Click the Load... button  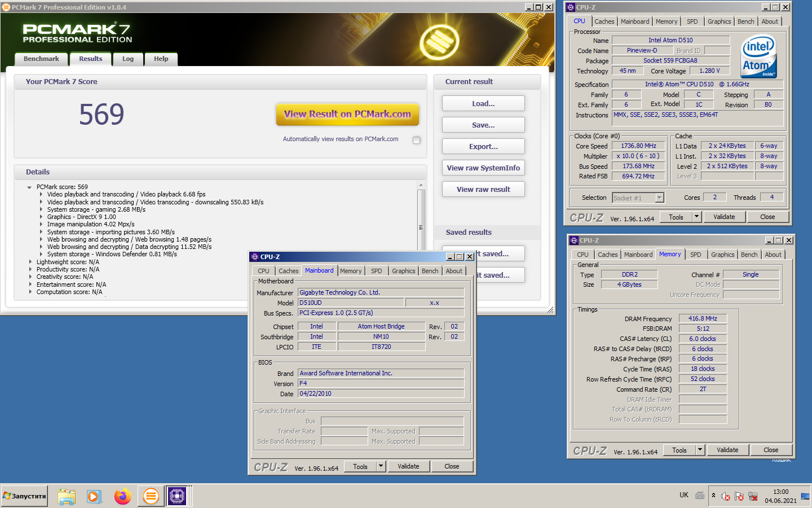tap(483, 103)
